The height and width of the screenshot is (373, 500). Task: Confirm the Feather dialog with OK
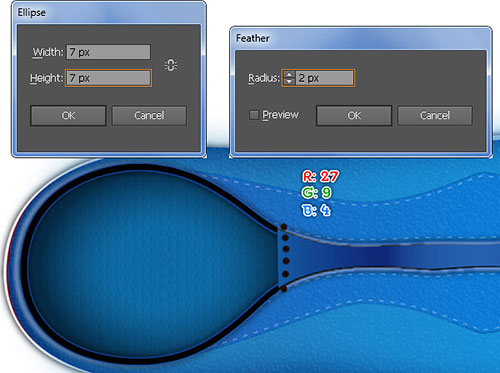pos(354,116)
